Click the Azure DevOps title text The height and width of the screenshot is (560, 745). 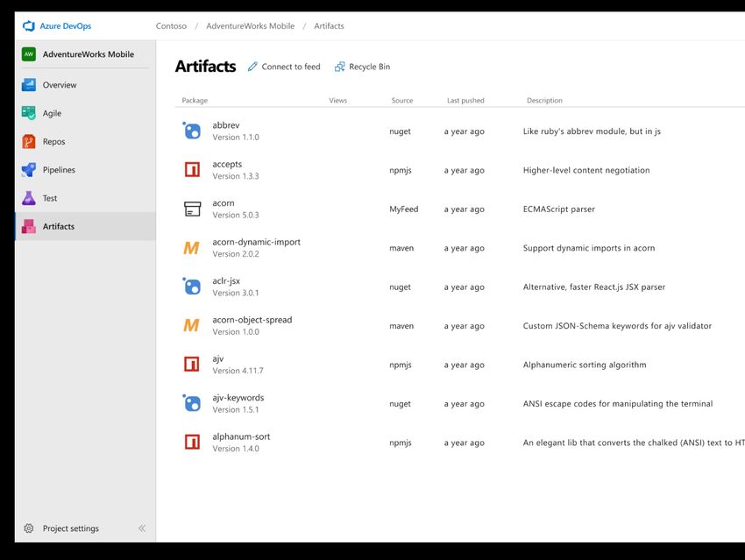coord(66,26)
